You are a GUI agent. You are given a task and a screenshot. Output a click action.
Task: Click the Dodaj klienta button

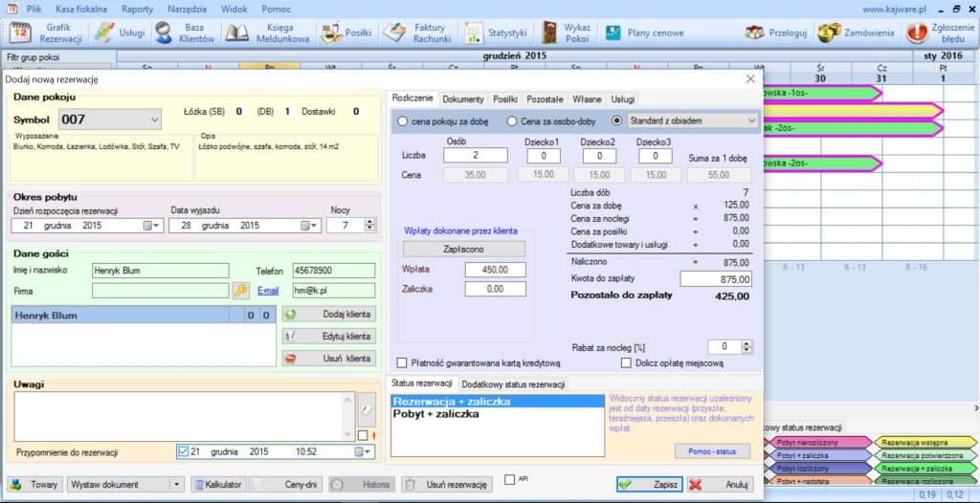(x=329, y=315)
